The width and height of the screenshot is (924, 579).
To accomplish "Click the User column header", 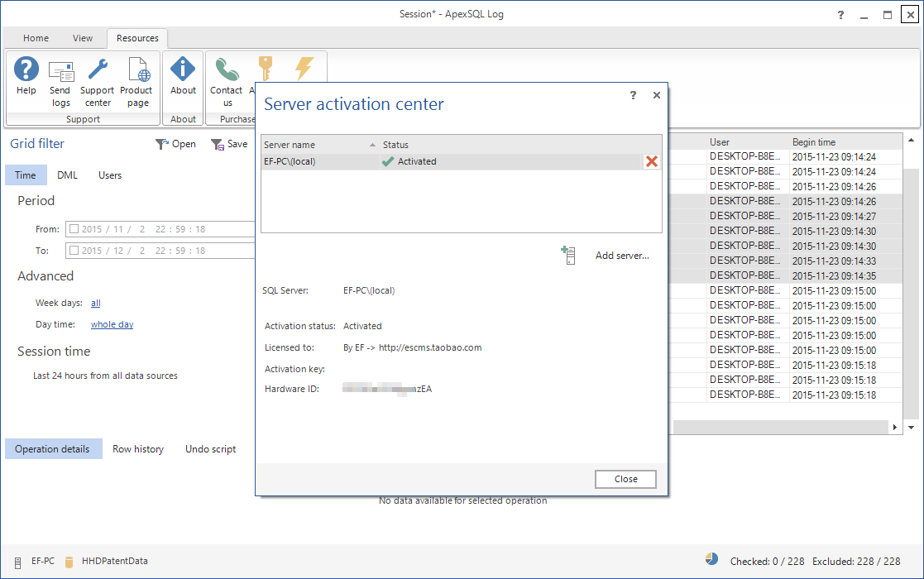I will [720, 142].
